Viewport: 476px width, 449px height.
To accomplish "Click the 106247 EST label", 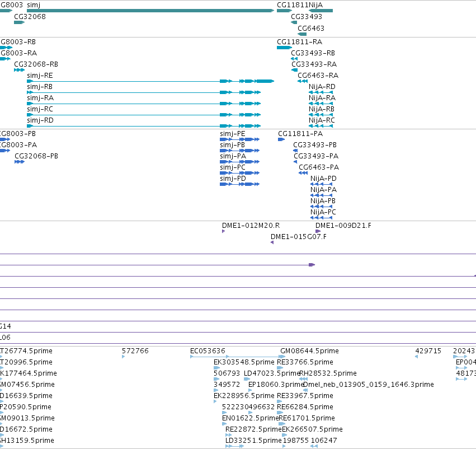I will click(324, 441).
